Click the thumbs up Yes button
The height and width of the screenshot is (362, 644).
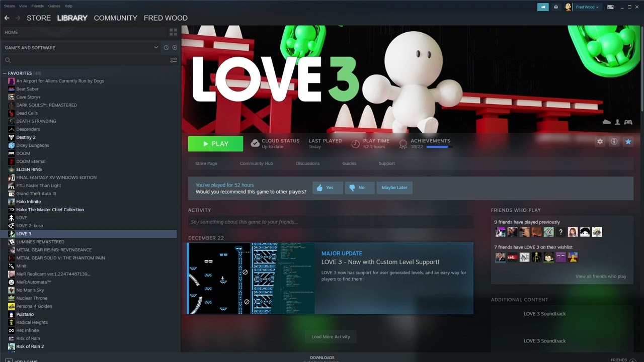coord(328,188)
